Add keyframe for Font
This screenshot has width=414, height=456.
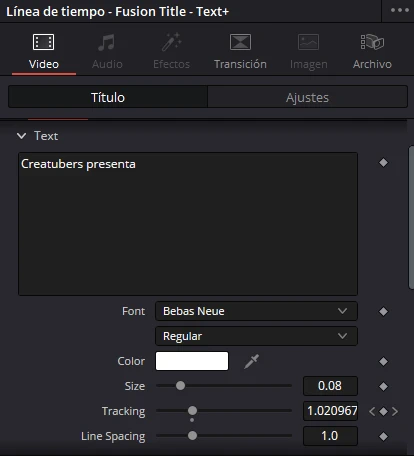point(383,311)
